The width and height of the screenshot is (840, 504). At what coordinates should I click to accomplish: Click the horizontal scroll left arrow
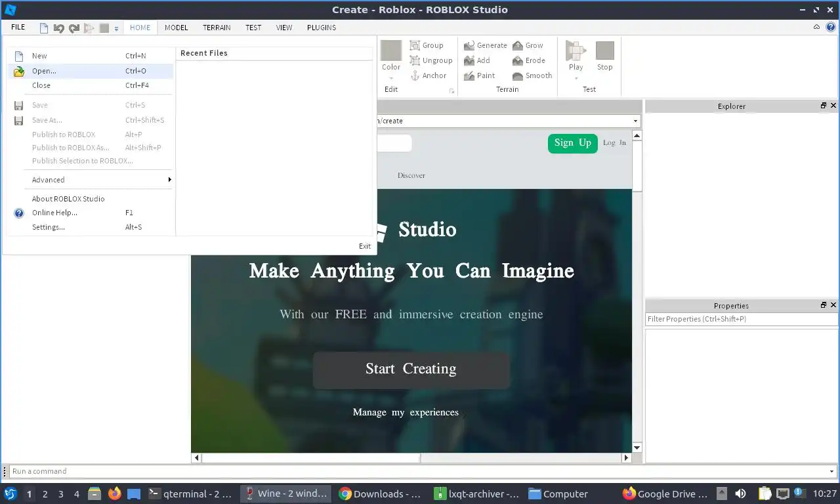(x=196, y=458)
